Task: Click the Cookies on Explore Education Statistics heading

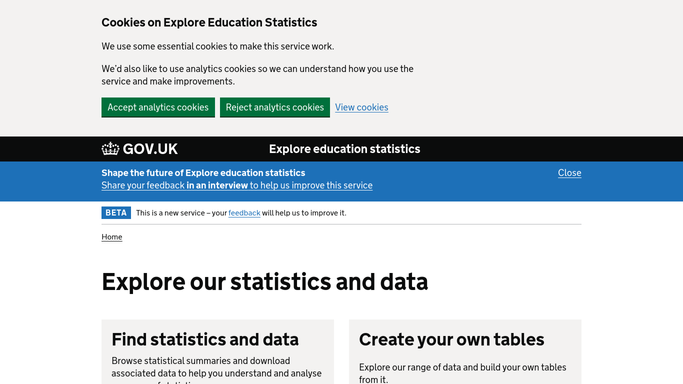Action: [210, 22]
